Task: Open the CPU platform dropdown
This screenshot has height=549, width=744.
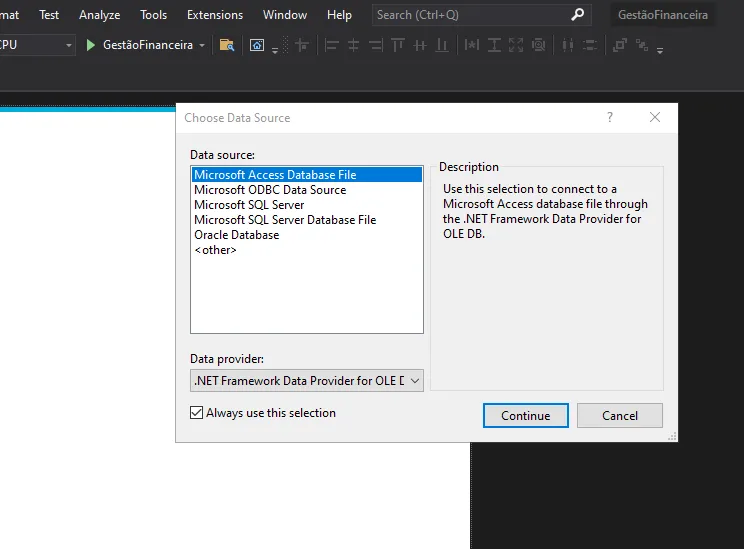Action: (69, 45)
